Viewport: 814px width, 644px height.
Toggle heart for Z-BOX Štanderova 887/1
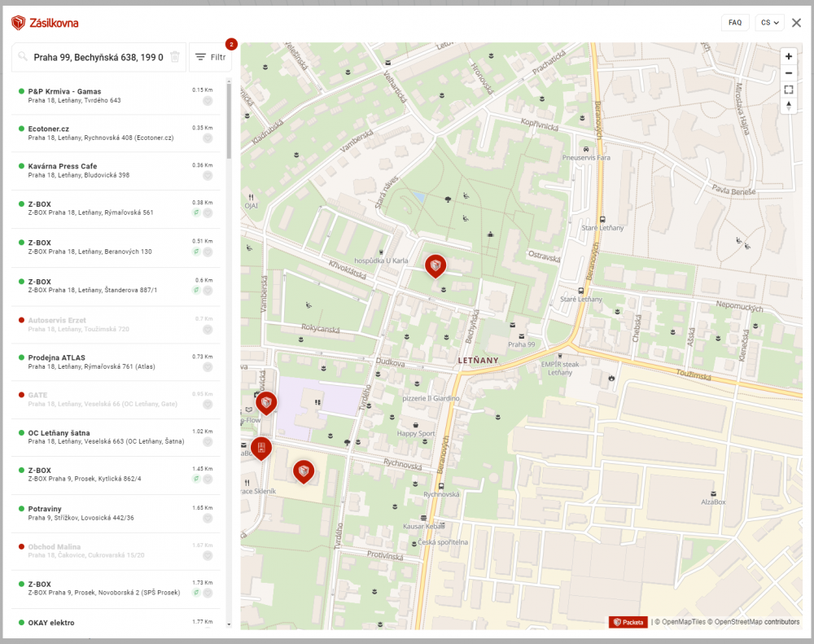[x=208, y=291]
